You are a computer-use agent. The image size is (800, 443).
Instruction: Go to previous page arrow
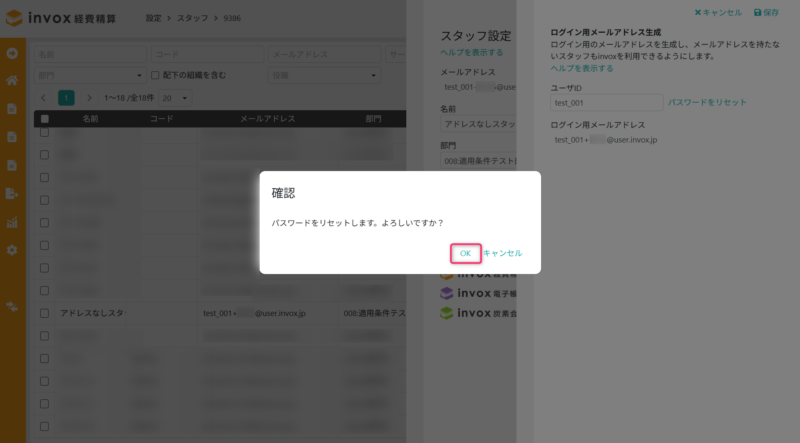coord(43,98)
